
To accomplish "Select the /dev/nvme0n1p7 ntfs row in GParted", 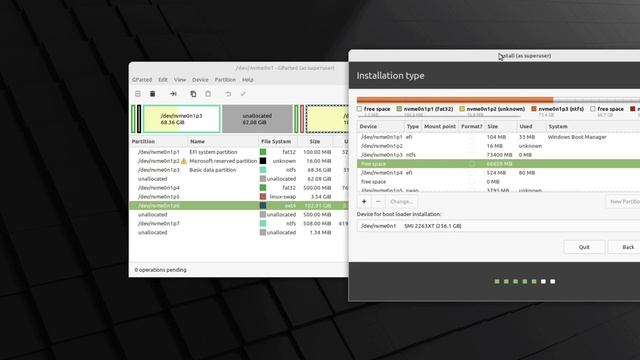I will pos(239,224).
